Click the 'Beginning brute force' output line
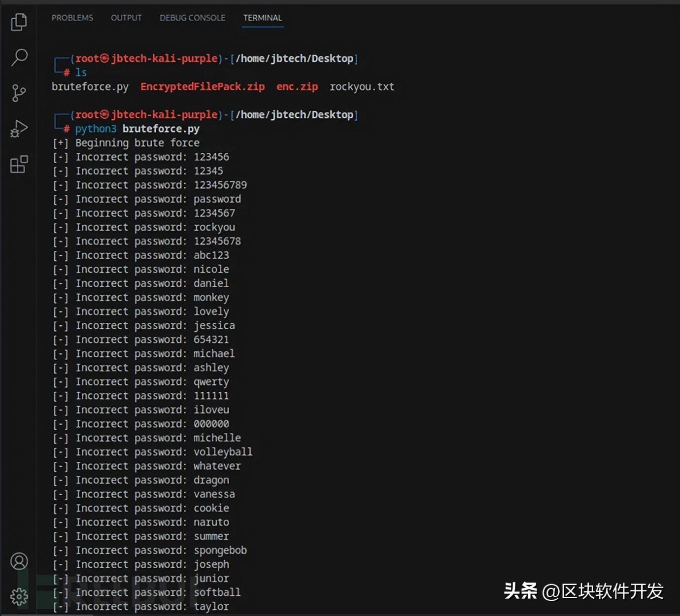The image size is (680, 616). [125, 143]
